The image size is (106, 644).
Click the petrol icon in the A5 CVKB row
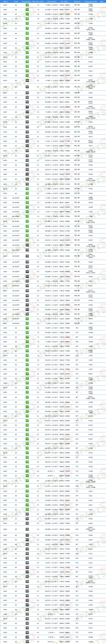click(x=27, y=471)
